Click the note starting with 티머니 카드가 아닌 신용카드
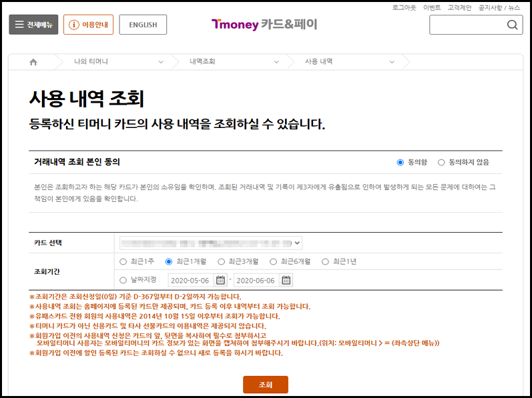This screenshot has width=532, height=398. click(148, 326)
